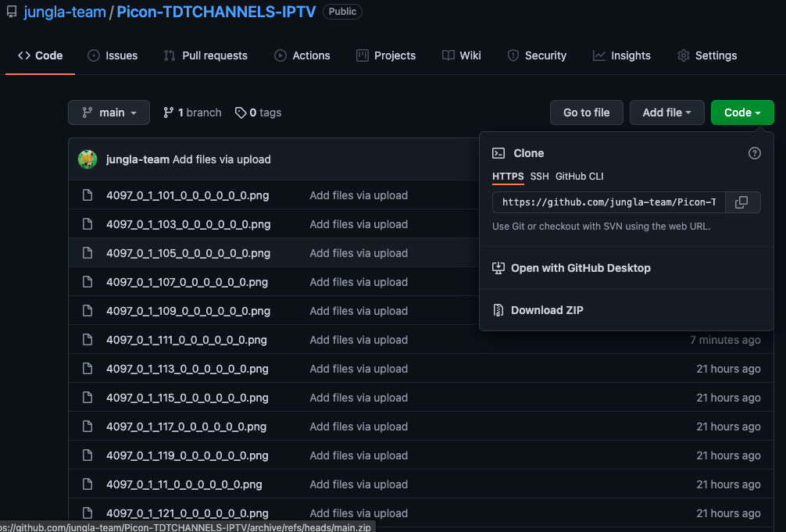This screenshot has width=786, height=532.
Task: Open the main branch selector dropdown
Action: pos(108,112)
